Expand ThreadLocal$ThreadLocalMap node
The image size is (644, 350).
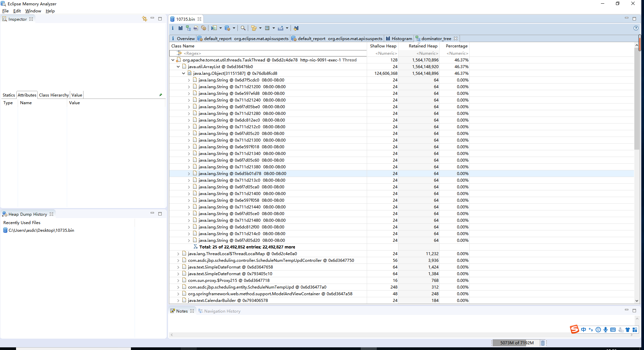click(178, 254)
